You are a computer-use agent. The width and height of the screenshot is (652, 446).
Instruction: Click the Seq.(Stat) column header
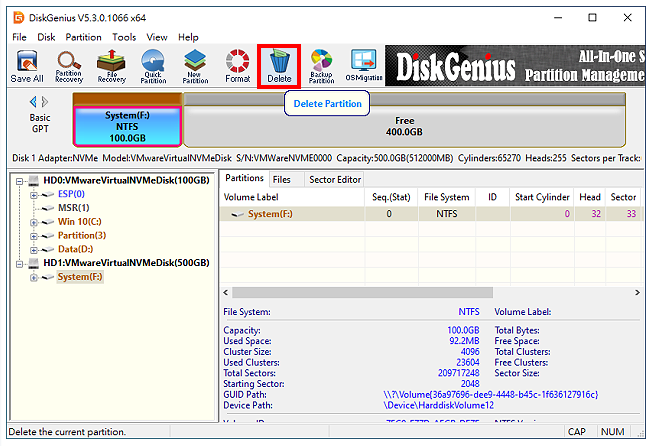pyautogui.click(x=391, y=197)
